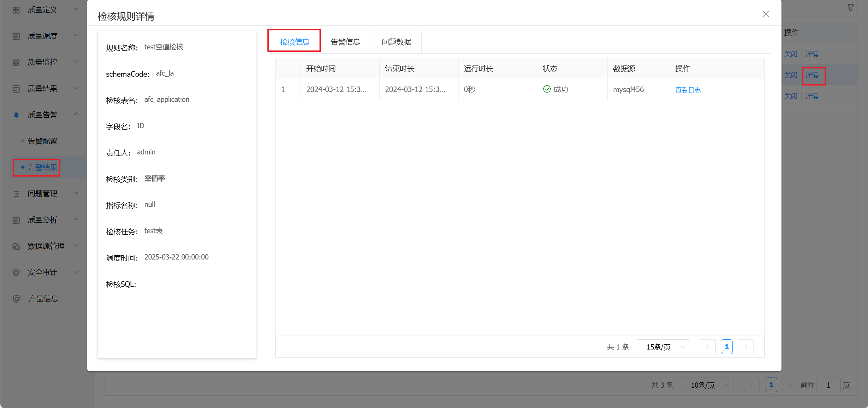Switch to the 告警信息 tab
The image size is (868, 408).
tap(345, 42)
